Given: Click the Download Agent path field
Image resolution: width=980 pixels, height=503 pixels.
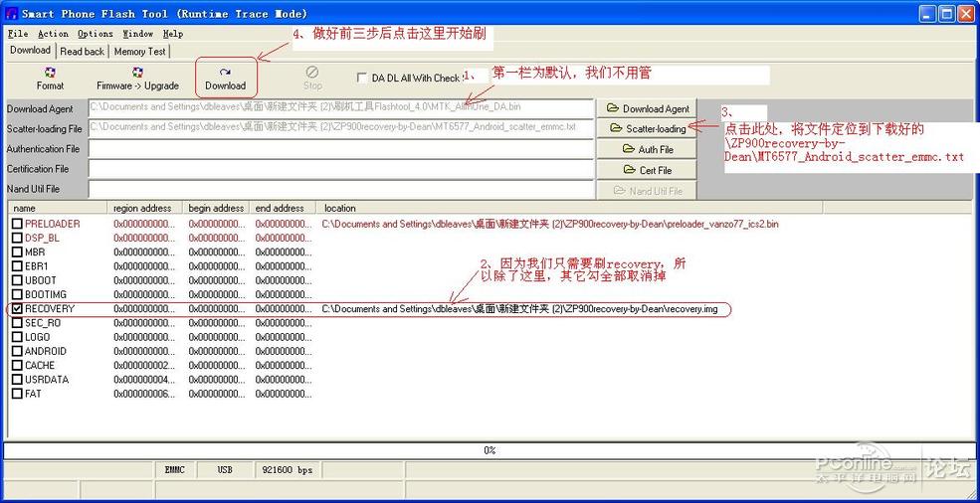Looking at the screenshot, I should (x=340, y=107).
